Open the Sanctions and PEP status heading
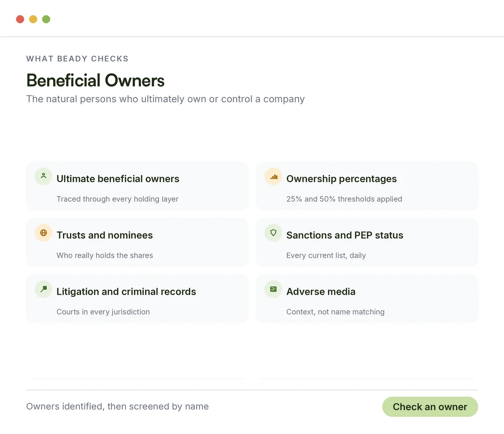This screenshot has width=504, height=434. 345,235
